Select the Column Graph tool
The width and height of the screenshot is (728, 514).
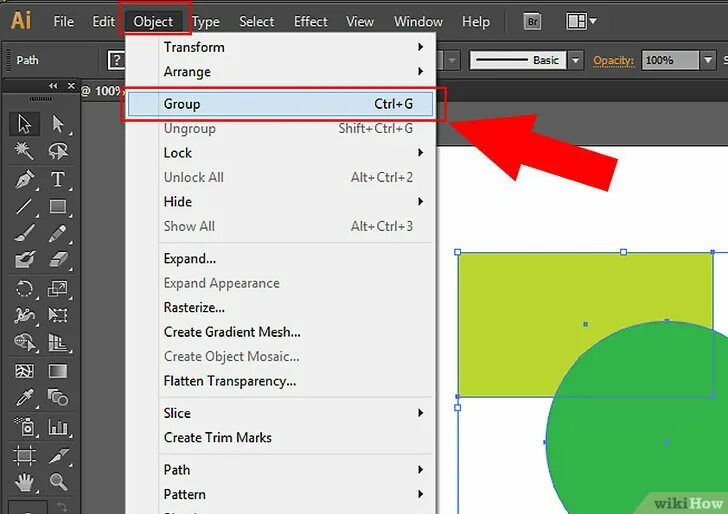pyautogui.click(x=58, y=426)
